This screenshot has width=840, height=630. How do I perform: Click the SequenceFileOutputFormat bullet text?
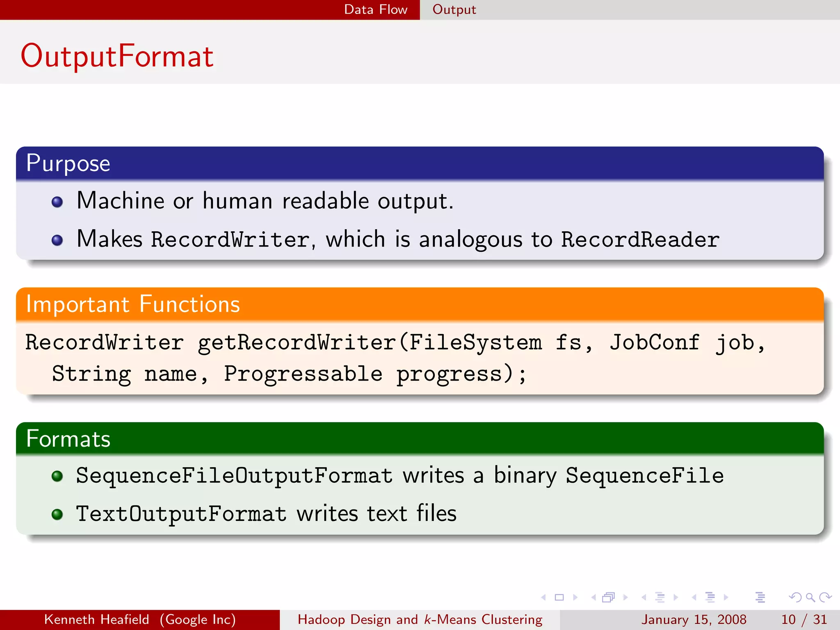(x=400, y=476)
